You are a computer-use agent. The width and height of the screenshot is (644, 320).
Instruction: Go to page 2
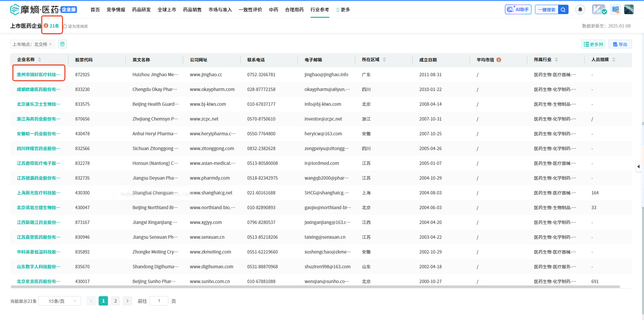tap(115, 301)
